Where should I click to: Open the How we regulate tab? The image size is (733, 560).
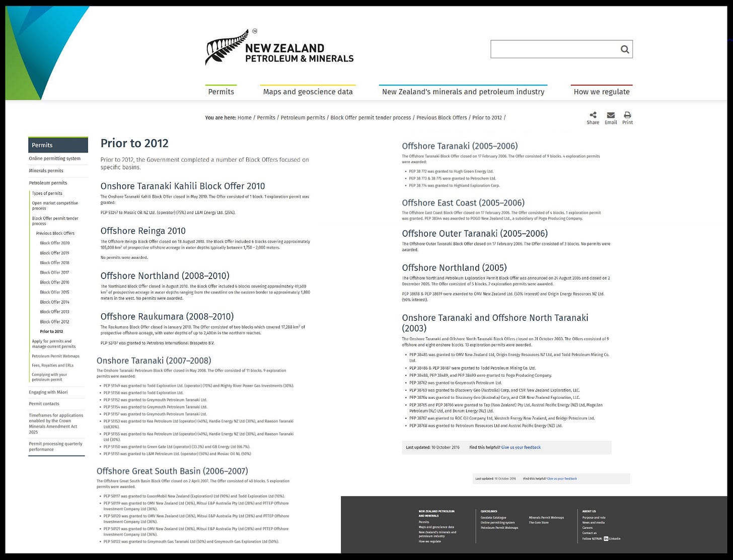point(602,91)
